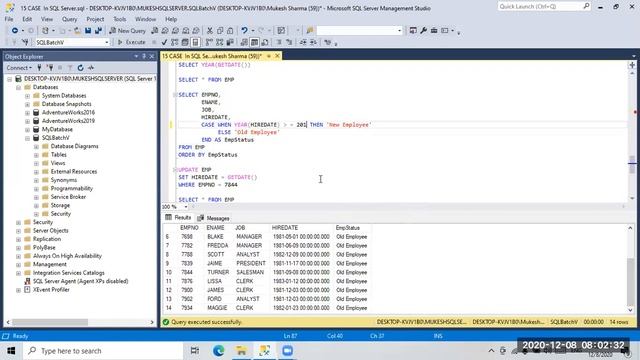Expand the Programmability folder
Image resolution: width=640 pixels, height=360 pixels.
click(x=36, y=189)
